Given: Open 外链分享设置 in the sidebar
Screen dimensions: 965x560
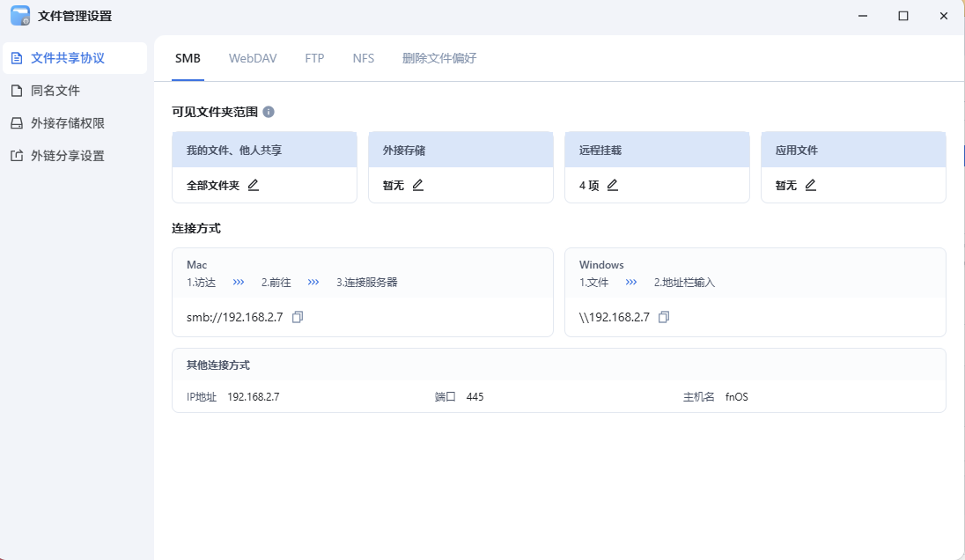Looking at the screenshot, I should click(x=75, y=157).
